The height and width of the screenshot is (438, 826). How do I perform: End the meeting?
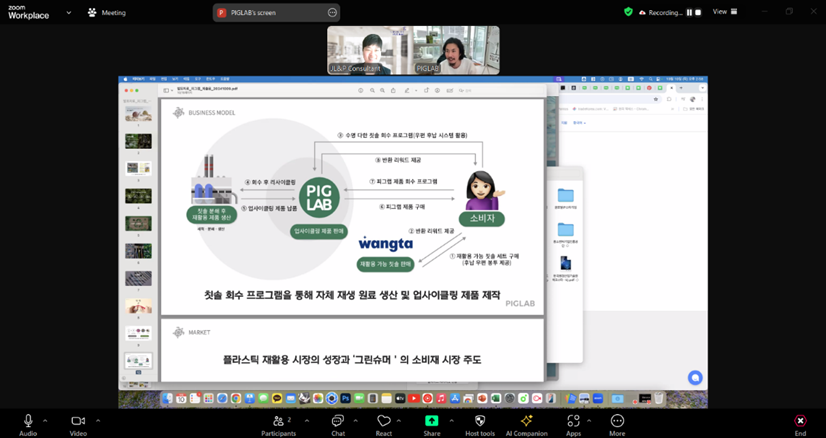click(800, 425)
